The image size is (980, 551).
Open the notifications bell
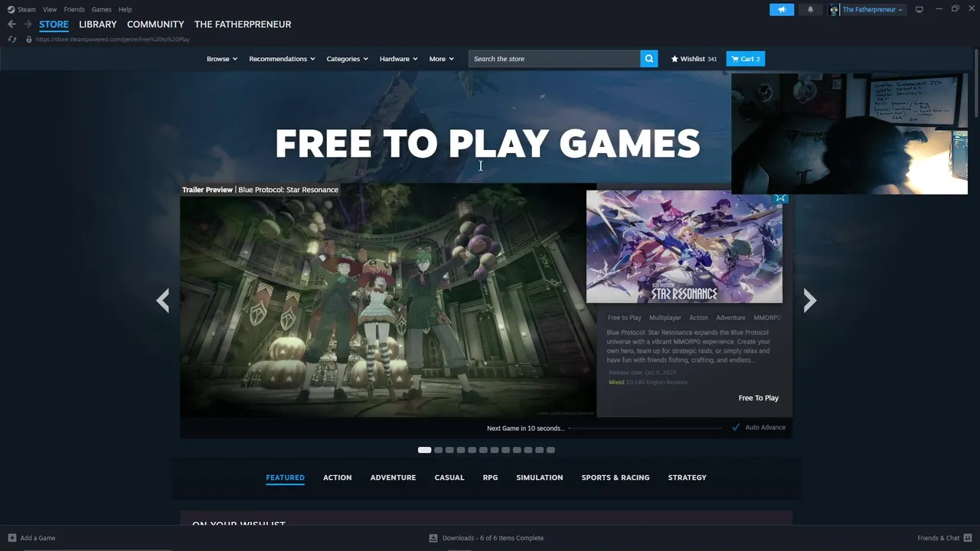pyautogui.click(x=811, y=9)
